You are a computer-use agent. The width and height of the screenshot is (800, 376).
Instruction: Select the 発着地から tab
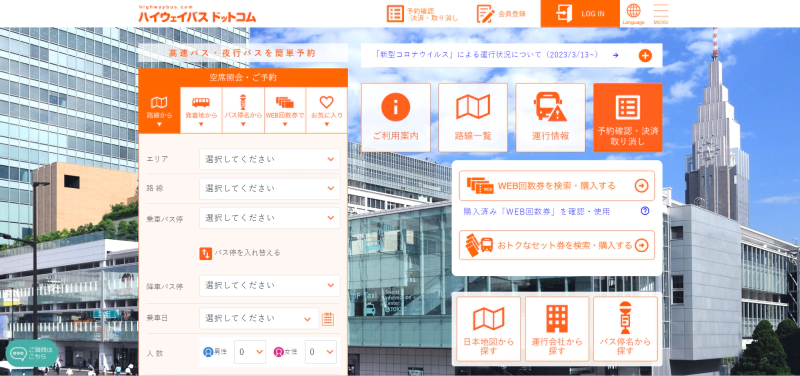point(201,110)
